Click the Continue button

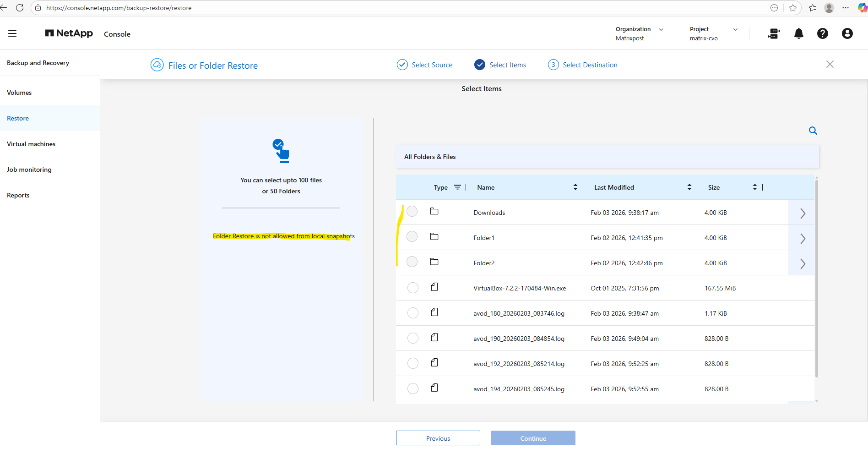pyautogui.click(x=533, y=438)
